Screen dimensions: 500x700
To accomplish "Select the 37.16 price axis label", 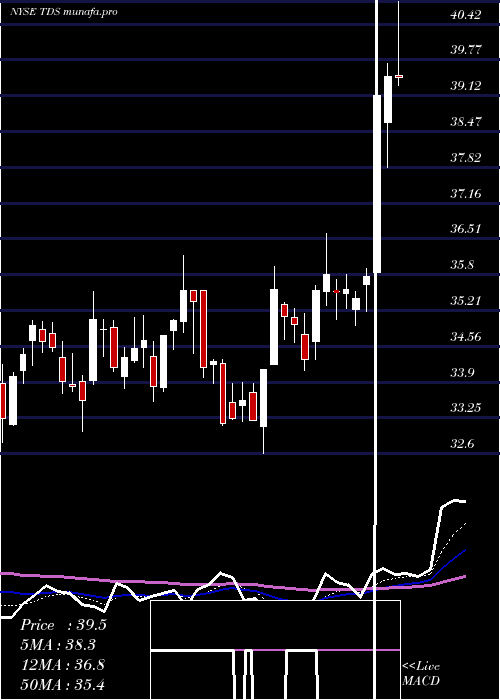I will pos(466,193).
